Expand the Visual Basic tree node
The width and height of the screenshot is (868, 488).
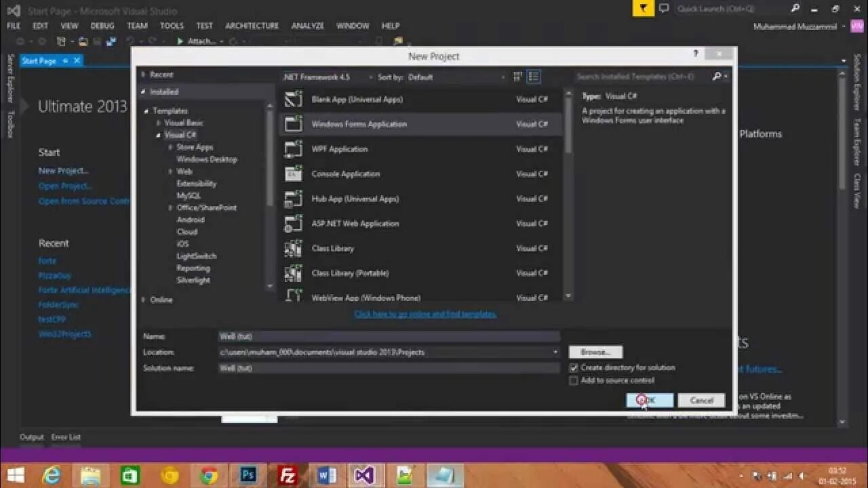tap(159, 123)
